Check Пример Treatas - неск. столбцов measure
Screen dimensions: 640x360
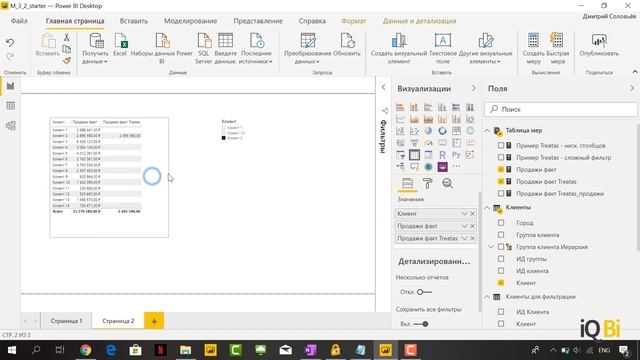point(501,145)
